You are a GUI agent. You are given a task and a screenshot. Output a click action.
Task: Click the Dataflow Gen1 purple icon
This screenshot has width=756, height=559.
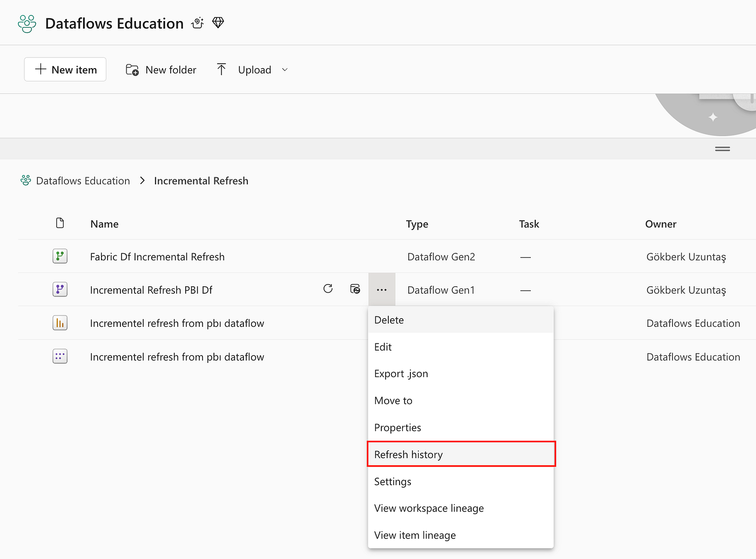pos(60,290)
